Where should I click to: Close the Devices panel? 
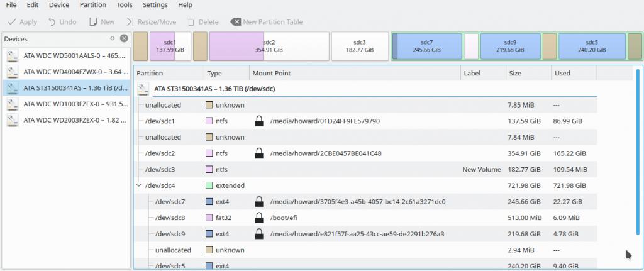tap(124, 39)
